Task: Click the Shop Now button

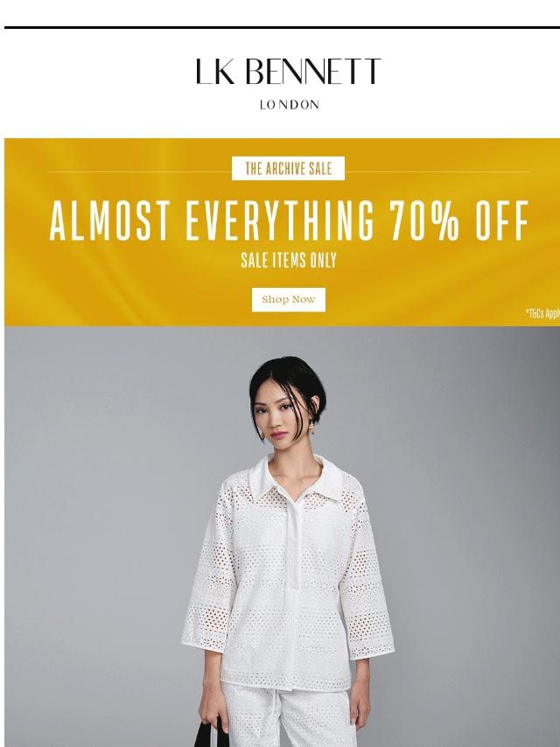Action: (289, 299)
